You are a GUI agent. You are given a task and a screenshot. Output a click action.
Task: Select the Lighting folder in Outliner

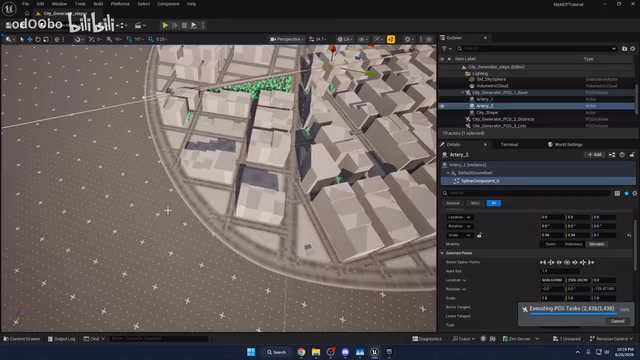(480, 74)
